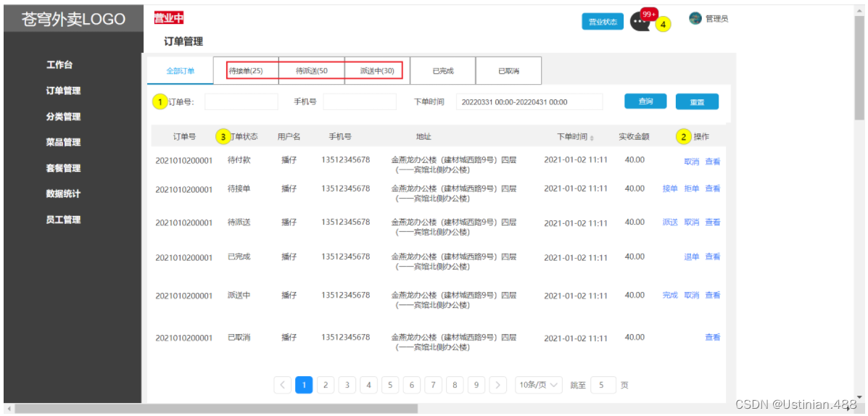This screenshot has width=868, height=416.
Task: Go to page 8
Action: [x=455, y=385]
